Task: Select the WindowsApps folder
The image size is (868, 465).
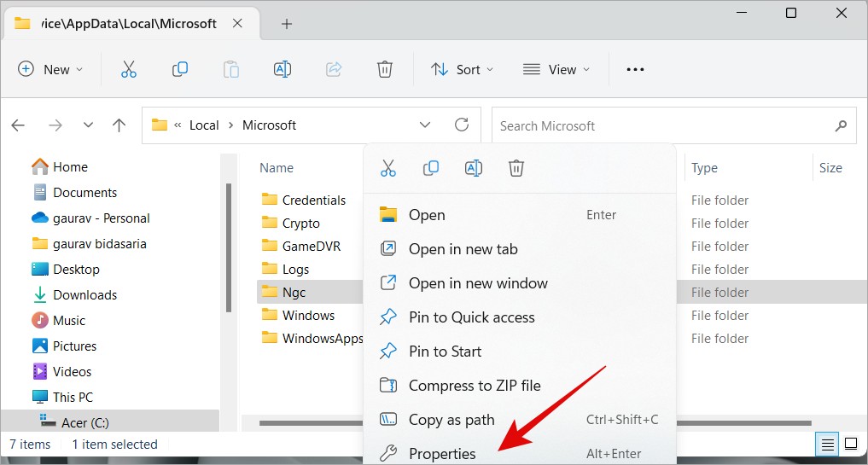Action: 312,338
